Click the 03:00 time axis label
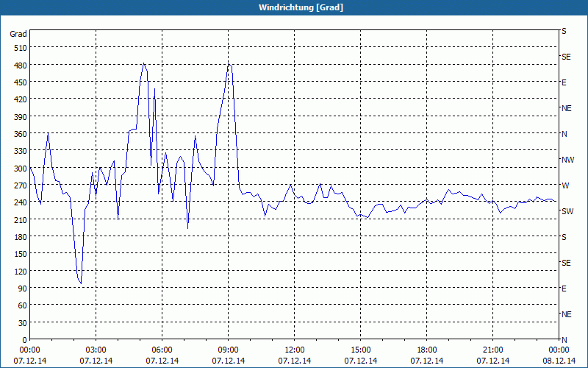Viewport: 588px width, 368px height. point(96,350)
